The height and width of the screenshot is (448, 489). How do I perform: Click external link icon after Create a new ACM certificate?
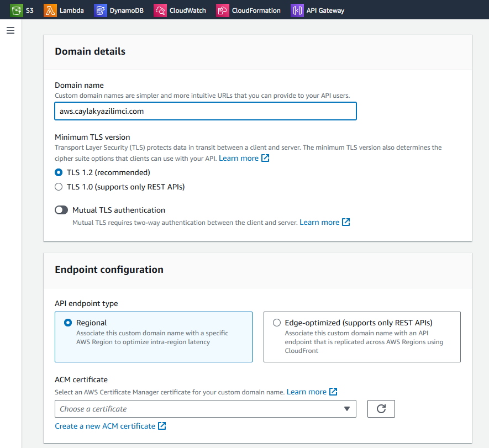[162, 426]
